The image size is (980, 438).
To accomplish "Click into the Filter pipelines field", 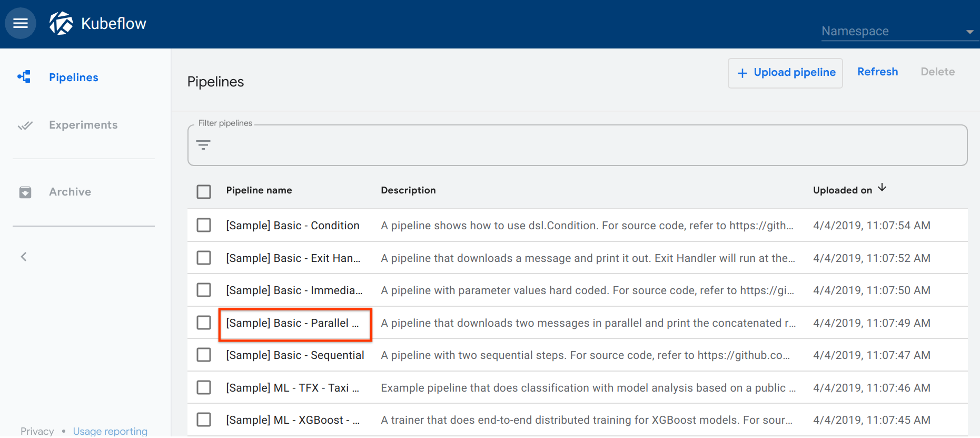I will [x=577, y=145].
